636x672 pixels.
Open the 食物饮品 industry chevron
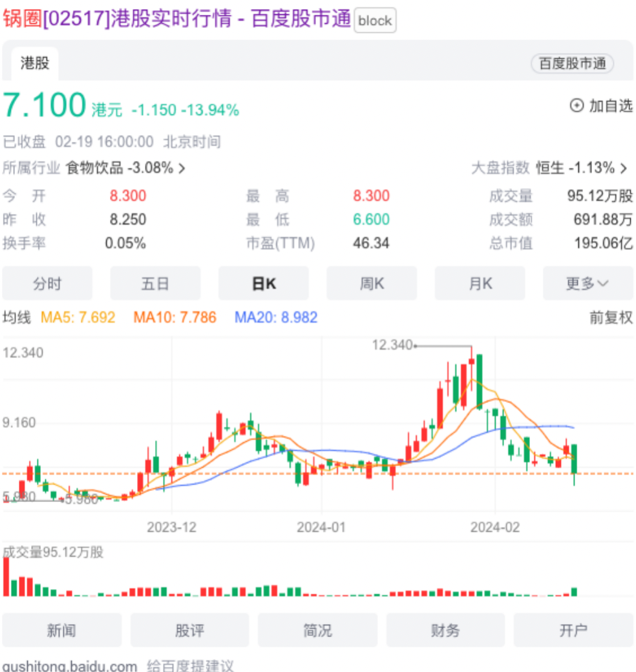click(x=182, y=169)
